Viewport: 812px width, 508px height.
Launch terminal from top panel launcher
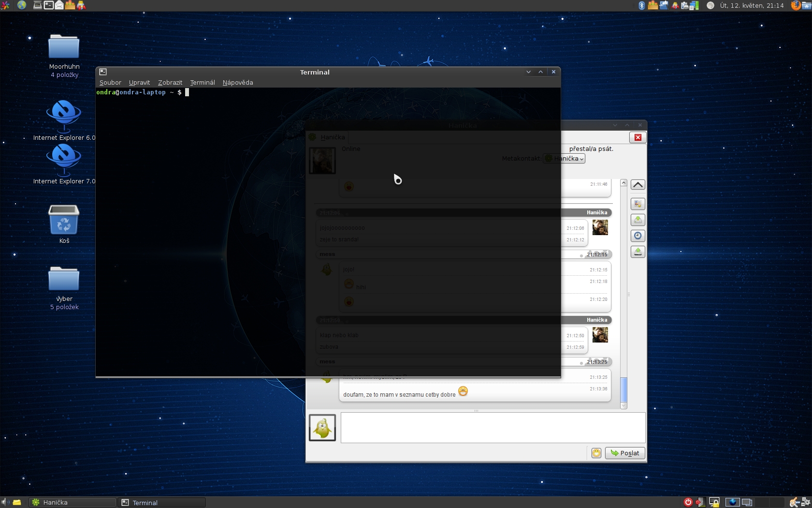pyautogui.click(x=48, y=5)
